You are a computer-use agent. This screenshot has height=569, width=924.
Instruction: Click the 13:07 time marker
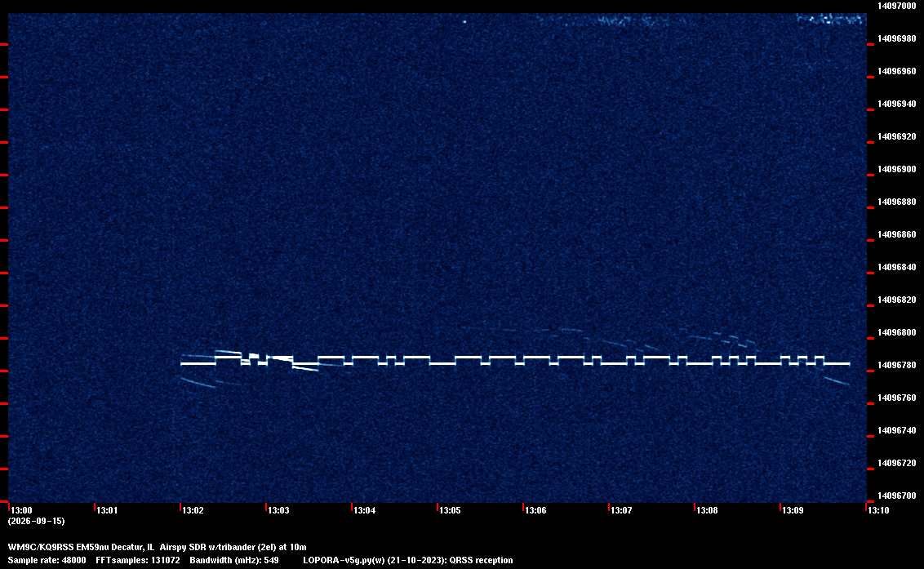[x=621, y=510]
